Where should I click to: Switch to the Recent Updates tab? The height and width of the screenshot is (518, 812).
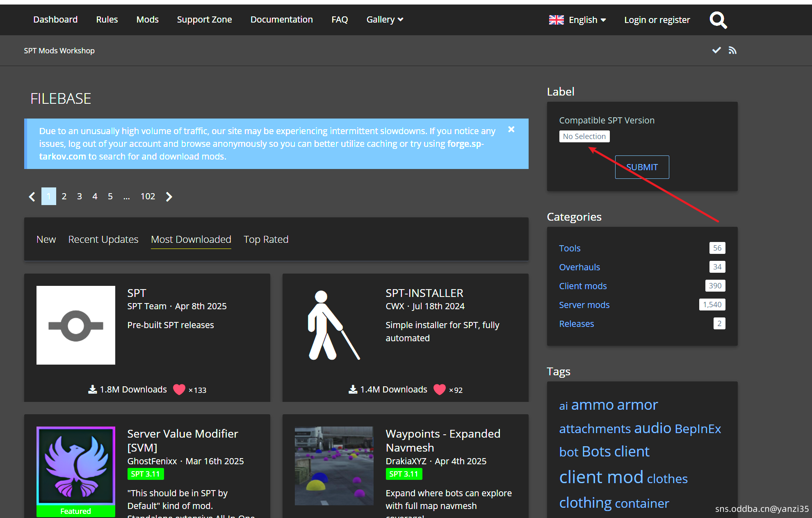[103, 239]
